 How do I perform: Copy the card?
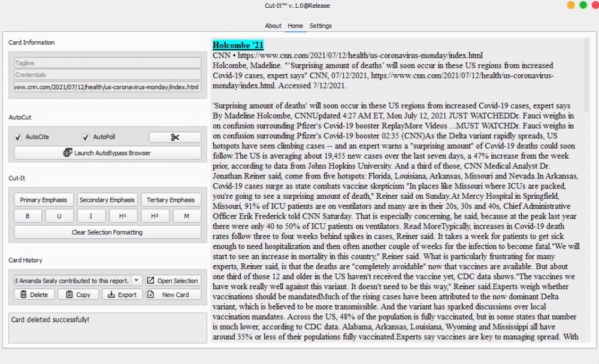click(78, 295)
